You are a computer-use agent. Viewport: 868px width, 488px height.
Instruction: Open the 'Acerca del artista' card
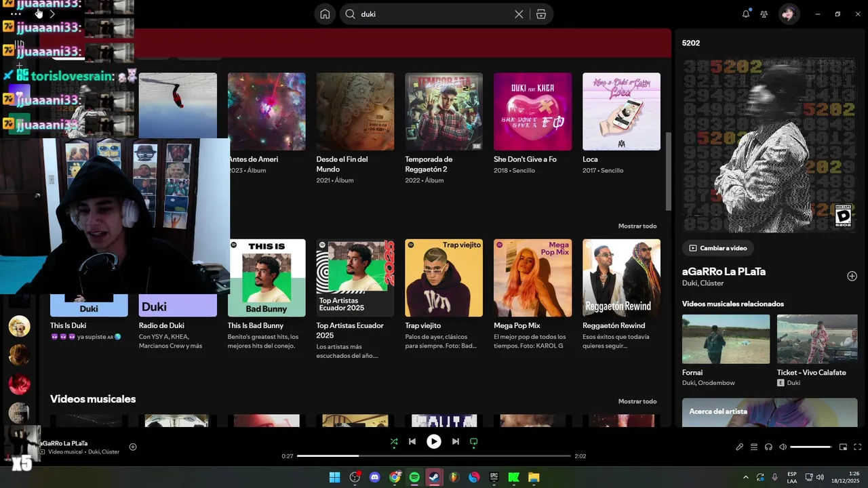770,413
